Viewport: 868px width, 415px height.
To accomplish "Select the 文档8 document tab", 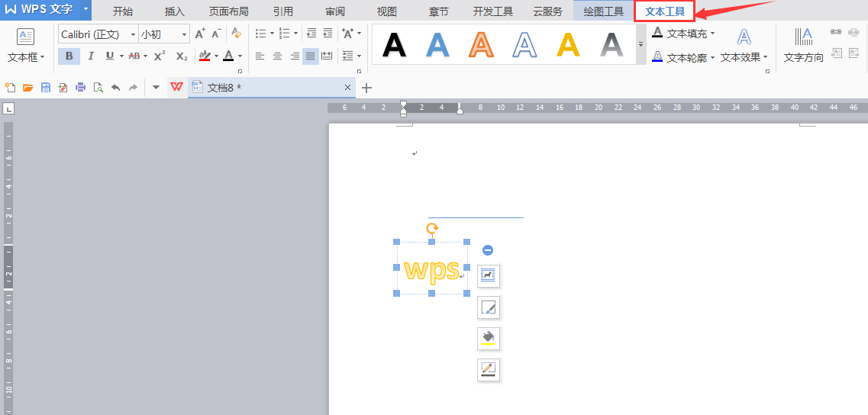I will click(271, 88).
